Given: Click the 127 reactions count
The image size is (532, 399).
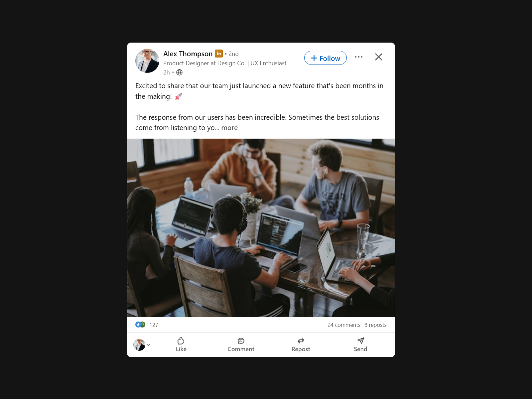Looking at the screenshot, I should pos(154,325).
